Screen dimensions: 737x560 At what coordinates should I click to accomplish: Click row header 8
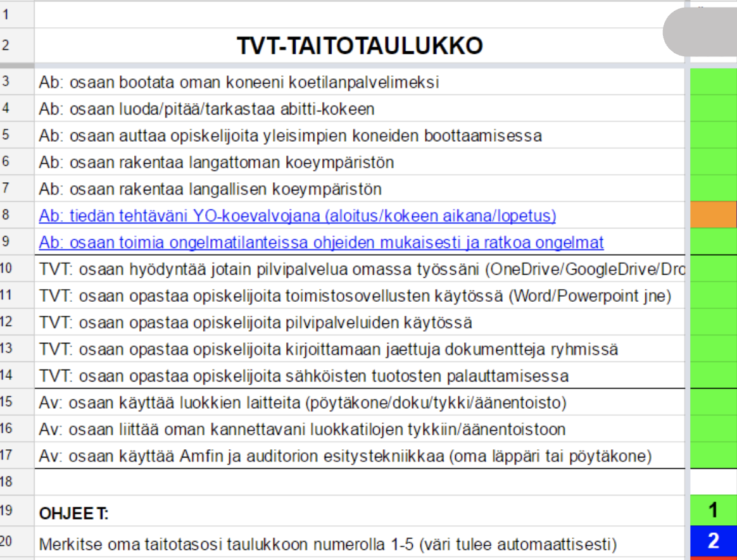pos(17,216)
